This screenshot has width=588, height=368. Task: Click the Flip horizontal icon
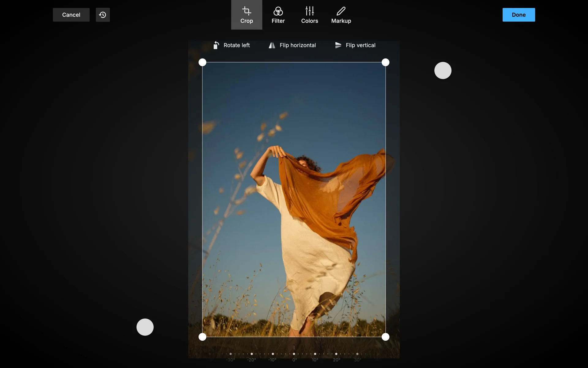[x=272, y=45]
